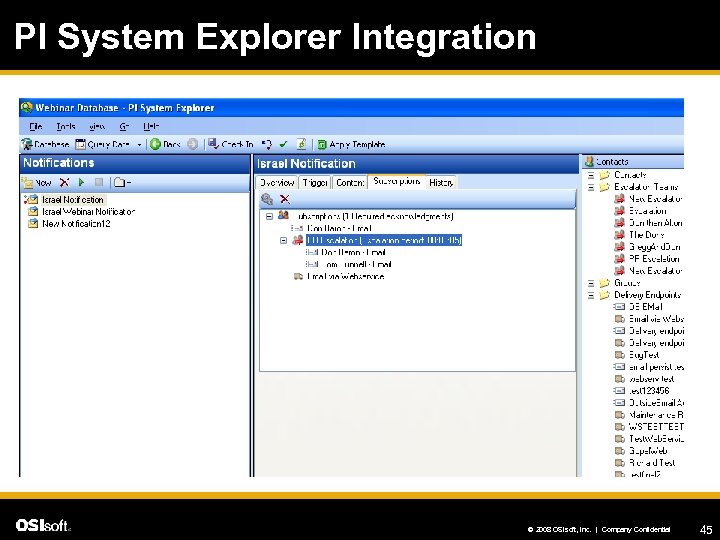This screenshot has height=540, width=720.
Task: Switch to the History tab
Action: [441, 183]
